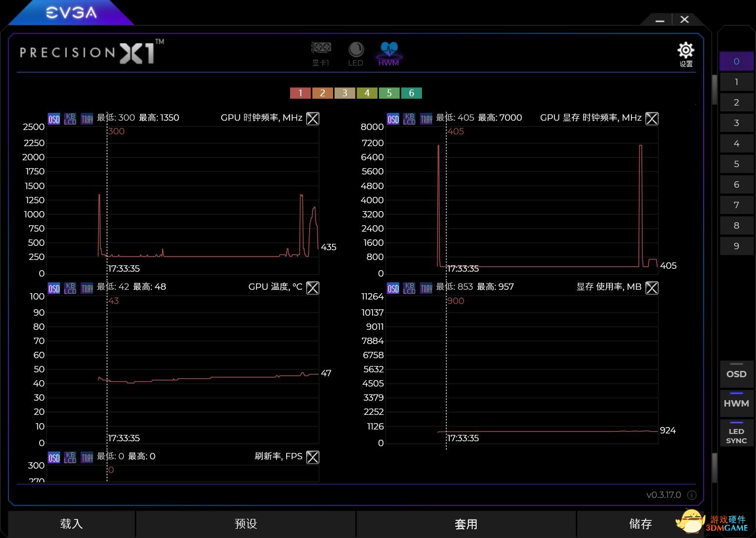The height and width of the screenshot is (538, 756).
Task: Select profile slot 2
Action: (736, 103)
